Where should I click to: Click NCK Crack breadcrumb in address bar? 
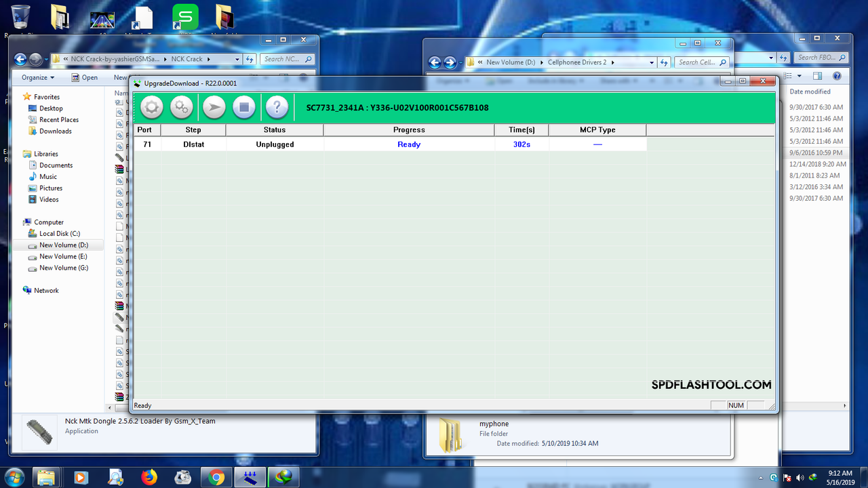pos(186,59)
